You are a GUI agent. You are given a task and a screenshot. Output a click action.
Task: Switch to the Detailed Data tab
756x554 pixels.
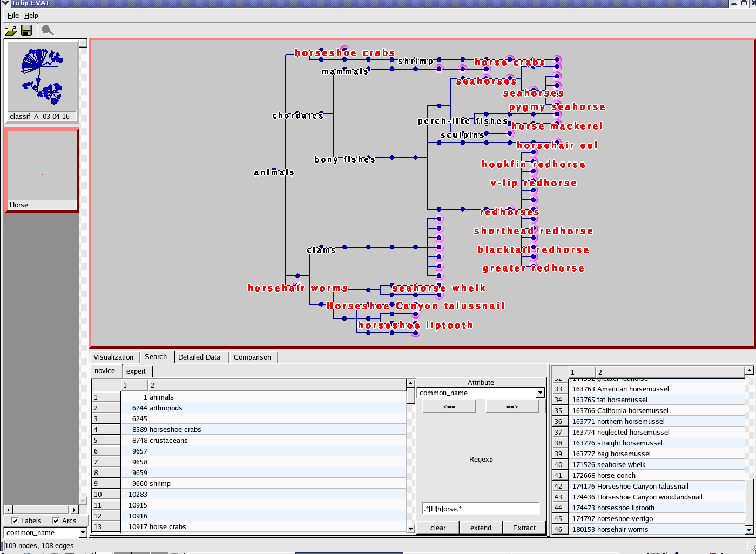click(x=199, y=357)
